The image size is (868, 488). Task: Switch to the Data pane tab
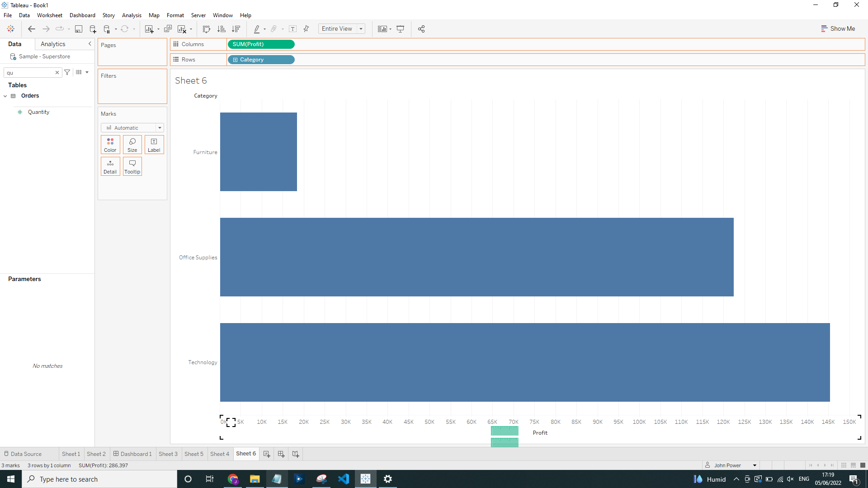pyautogui.click(x=15, y=44)
